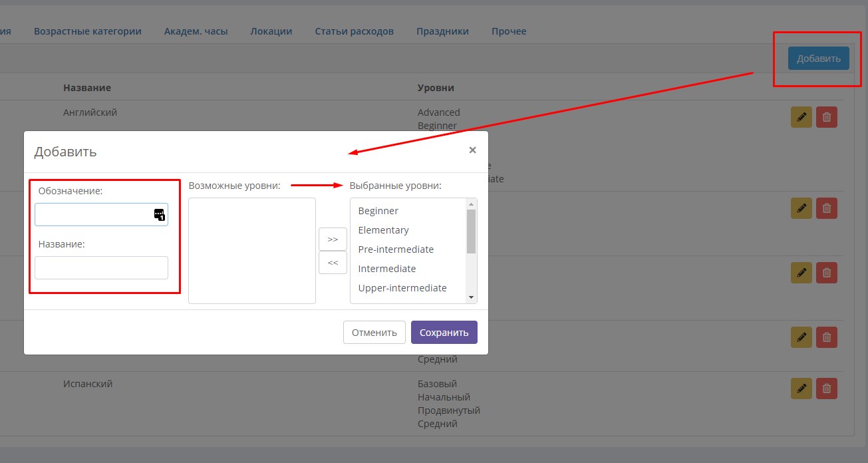Click the blue Добавить button behind the dialog
This screenshot has height=463, width=868.
(x=819, y=59)
